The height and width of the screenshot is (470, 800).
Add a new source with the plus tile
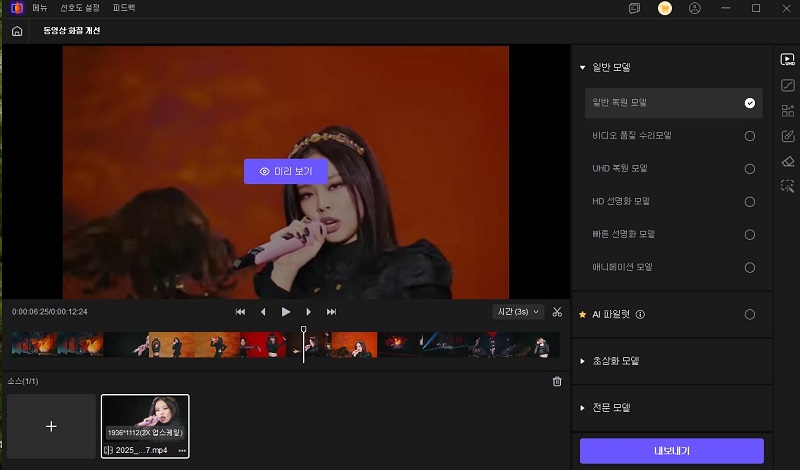coord(51,426)
